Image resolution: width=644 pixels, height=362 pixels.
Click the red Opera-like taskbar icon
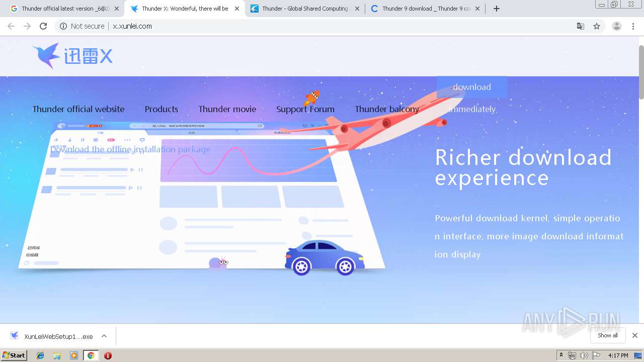(108, 355)
